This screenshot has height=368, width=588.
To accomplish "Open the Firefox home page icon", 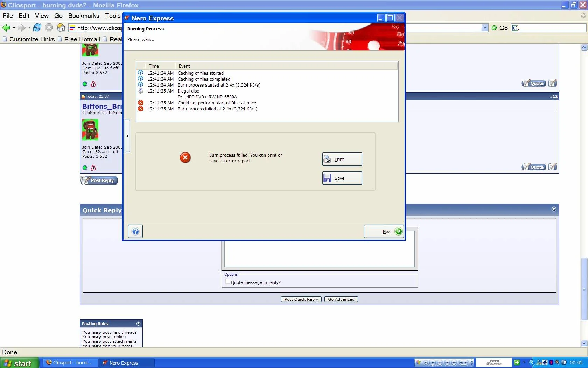I will (61, 27).
